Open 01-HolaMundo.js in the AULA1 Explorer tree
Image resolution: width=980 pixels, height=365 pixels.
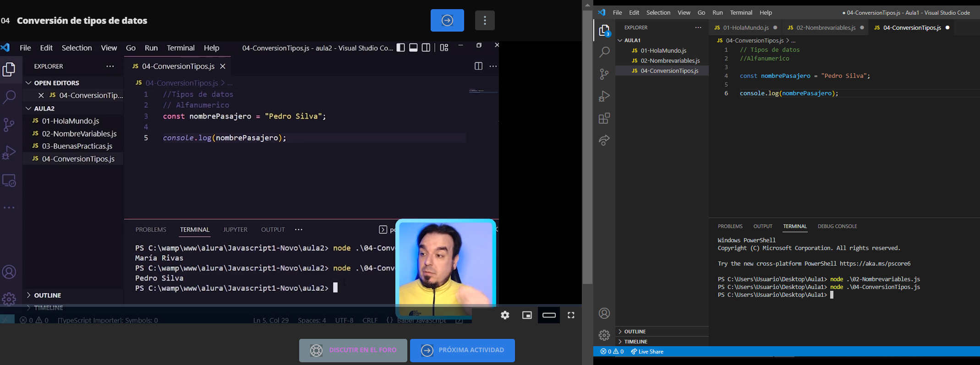click(x=662, y=50)
